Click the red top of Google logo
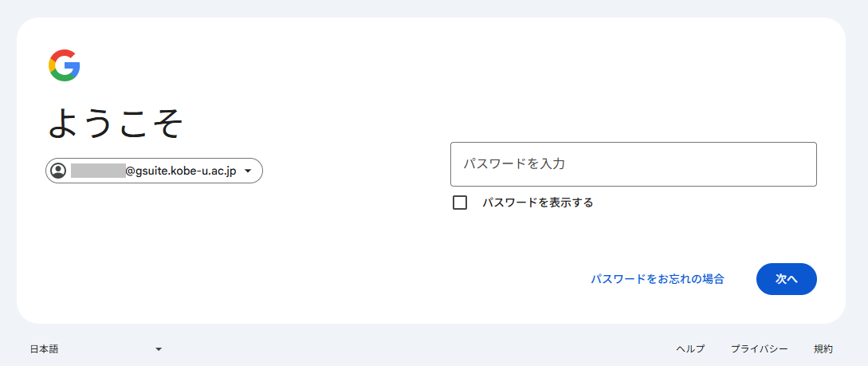868x366 pixels. [x=63, y=53]
